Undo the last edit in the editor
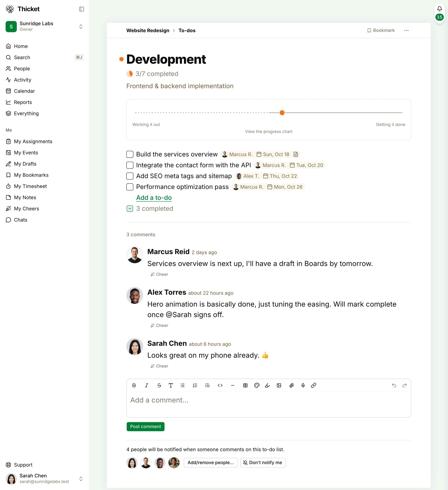 coord(394,385)
